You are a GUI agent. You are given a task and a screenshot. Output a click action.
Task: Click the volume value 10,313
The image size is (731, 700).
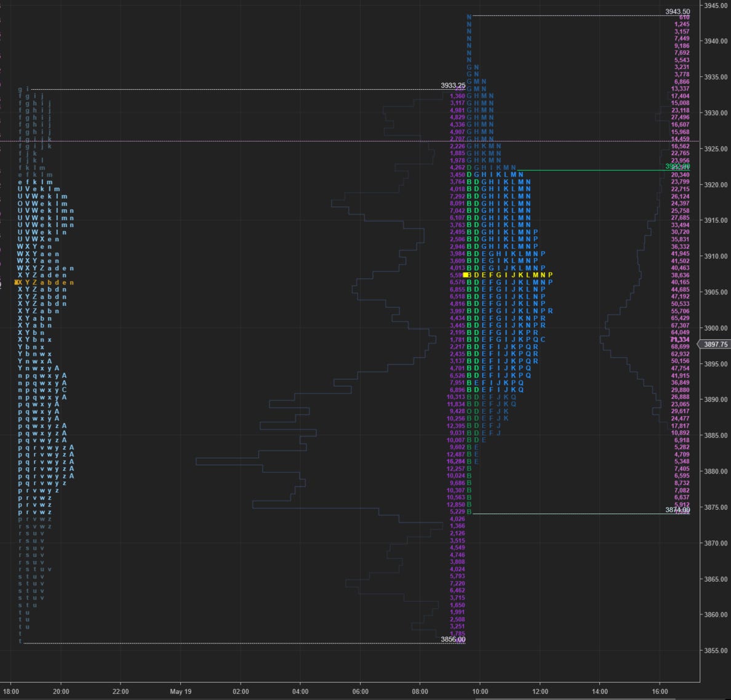pyautogui.click(x=456, y=397)
